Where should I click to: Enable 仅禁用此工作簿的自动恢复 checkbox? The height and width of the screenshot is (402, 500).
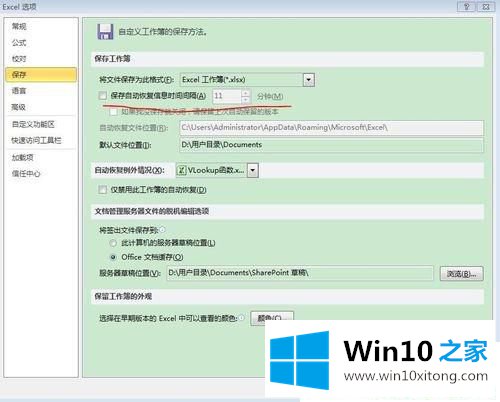tap(103, 190)
